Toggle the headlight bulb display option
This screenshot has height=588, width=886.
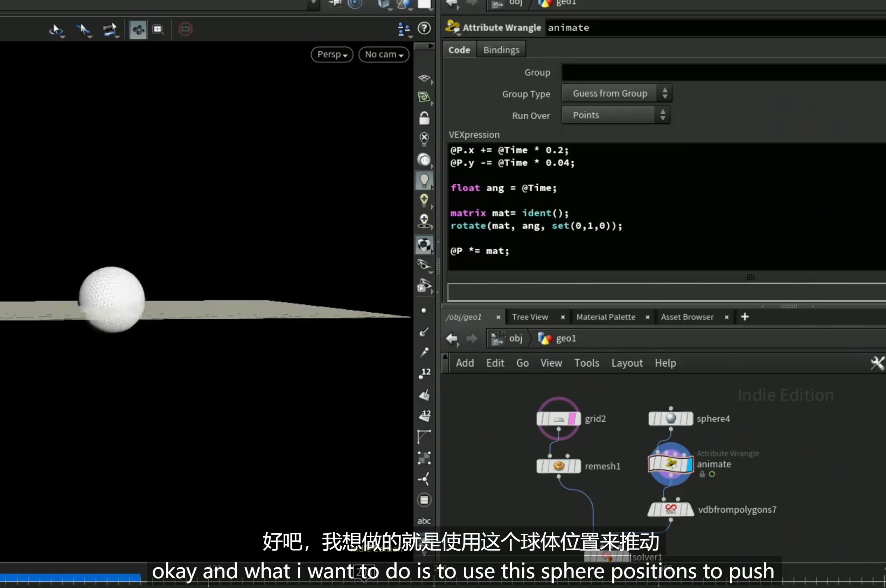(x=424, y=180)
